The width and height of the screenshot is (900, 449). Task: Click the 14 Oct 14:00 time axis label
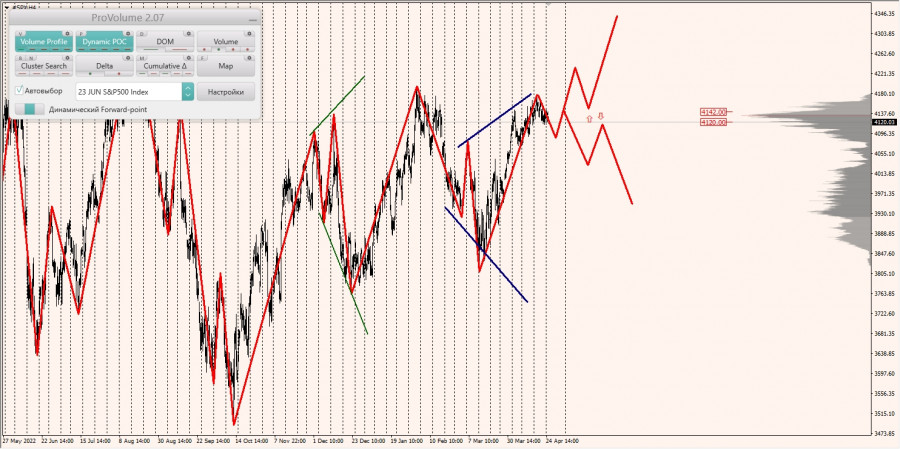(x=249, y=440)
